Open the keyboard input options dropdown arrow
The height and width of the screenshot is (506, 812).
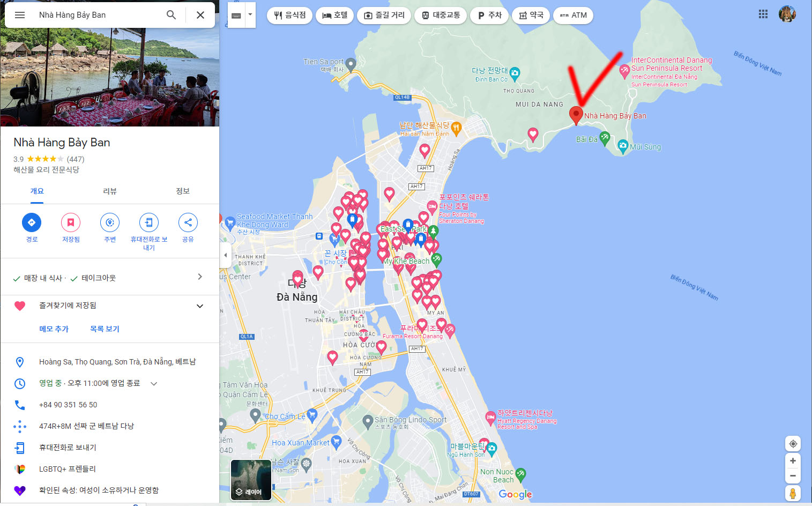click(250, 16)
